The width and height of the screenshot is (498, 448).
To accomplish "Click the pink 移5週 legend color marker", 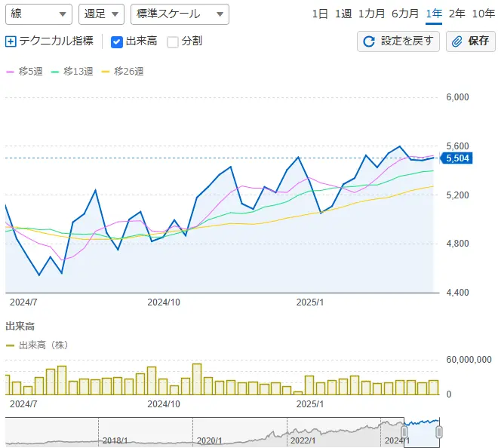I will 10,72.
